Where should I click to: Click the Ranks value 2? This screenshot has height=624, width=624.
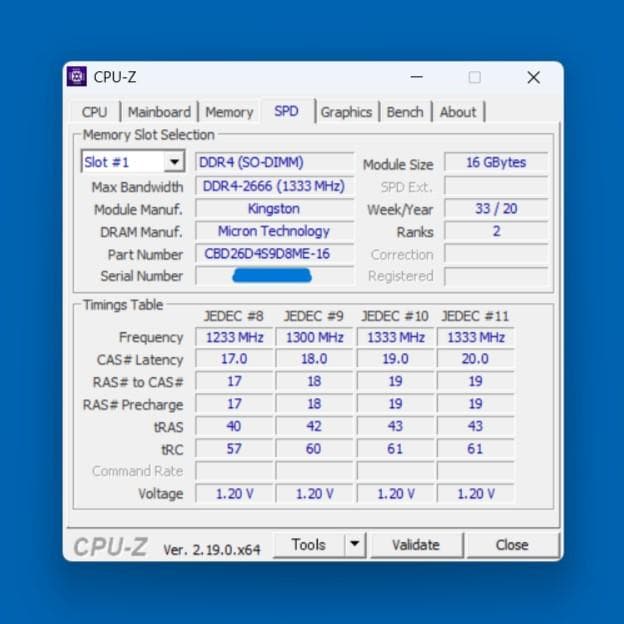click(x=496, y=231)
